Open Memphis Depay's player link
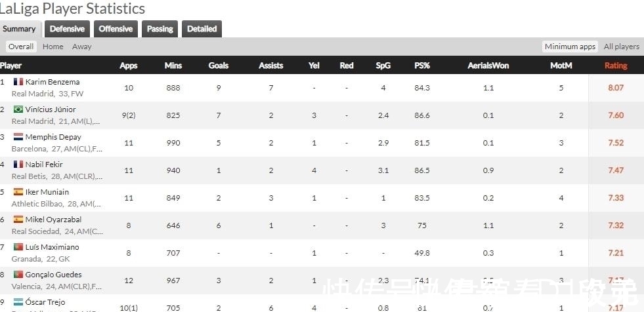 [53, 137]
